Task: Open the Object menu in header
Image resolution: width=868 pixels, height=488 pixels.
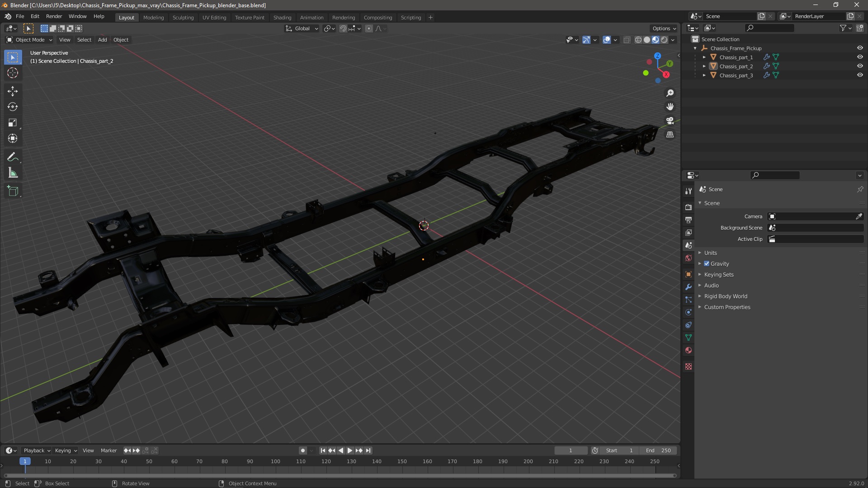Action: pyautogui.click(x=120, y=39)
